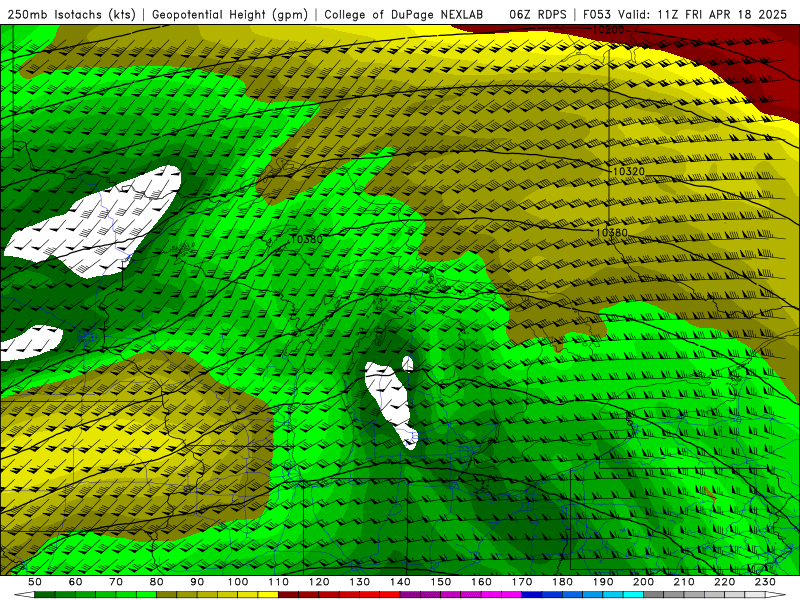
Task: Click the "230" label on the color scale
Action: (x=765, y=582)
